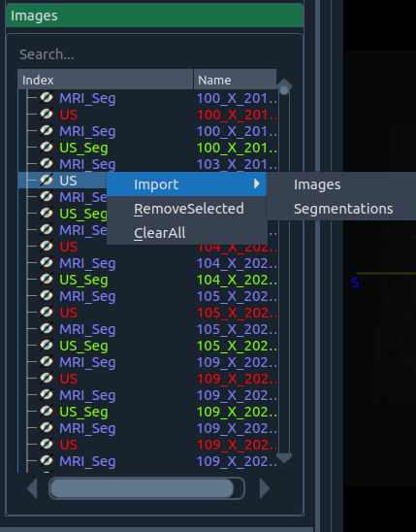Screen dimensions: 416x532
Task: Select ClearAll in context menu
Action: tap(160, 233)
